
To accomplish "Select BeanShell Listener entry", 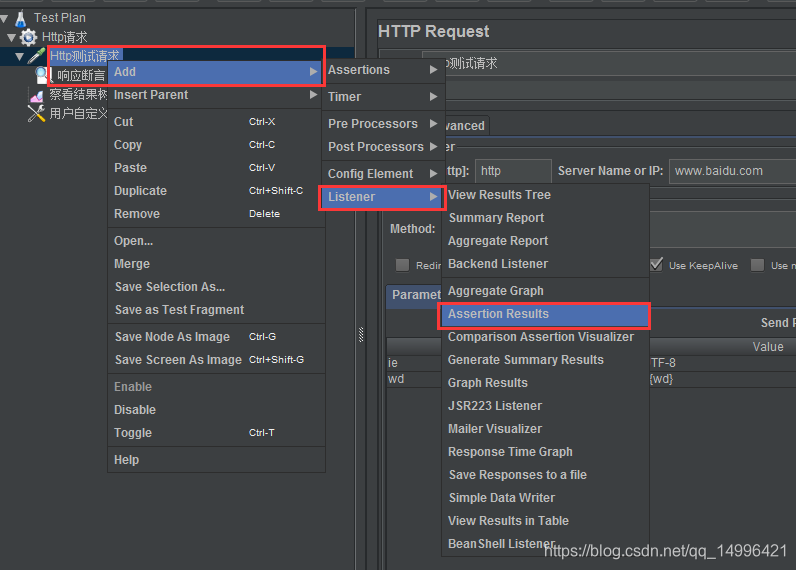I will (546, 544).
